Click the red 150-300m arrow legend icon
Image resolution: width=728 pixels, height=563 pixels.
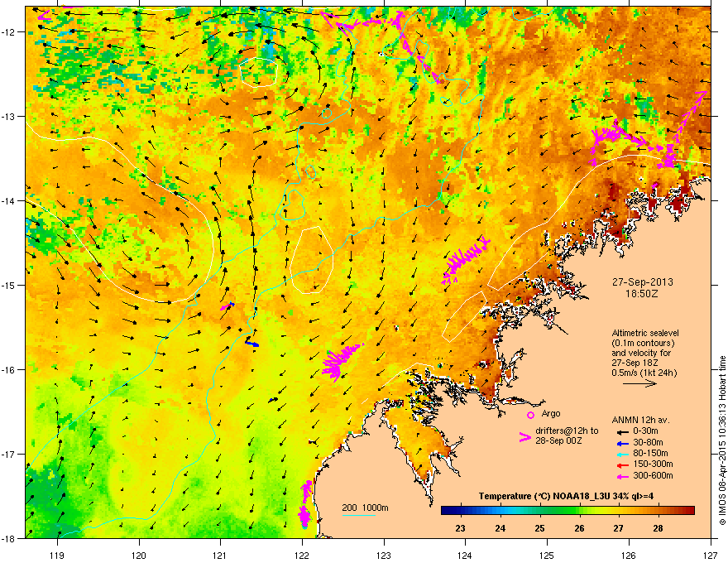point(622,465)
